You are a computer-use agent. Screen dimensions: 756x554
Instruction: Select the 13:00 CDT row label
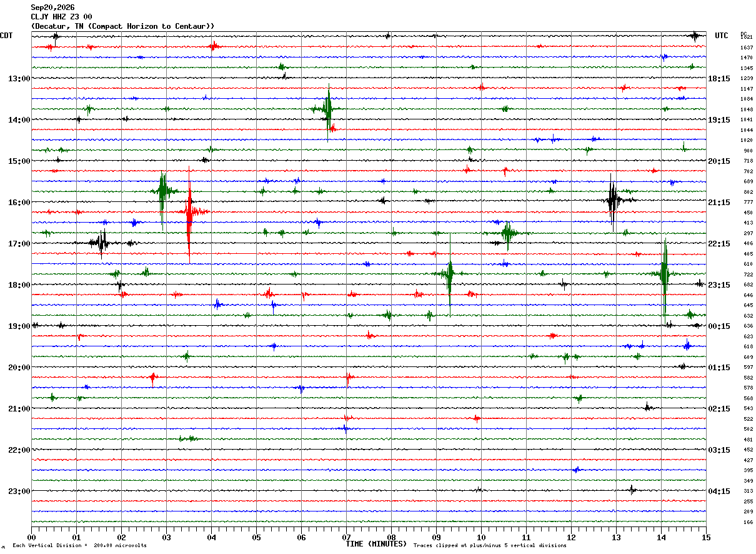pos(19,79)
